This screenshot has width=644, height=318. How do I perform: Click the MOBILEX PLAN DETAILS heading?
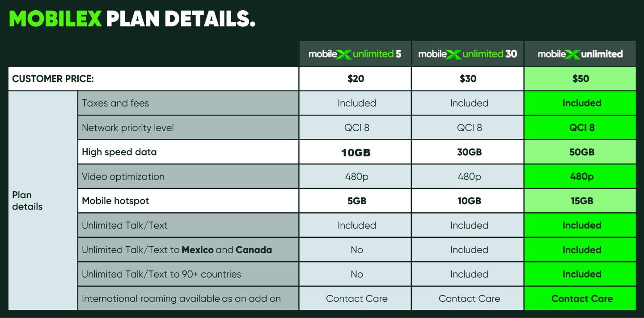132,19
